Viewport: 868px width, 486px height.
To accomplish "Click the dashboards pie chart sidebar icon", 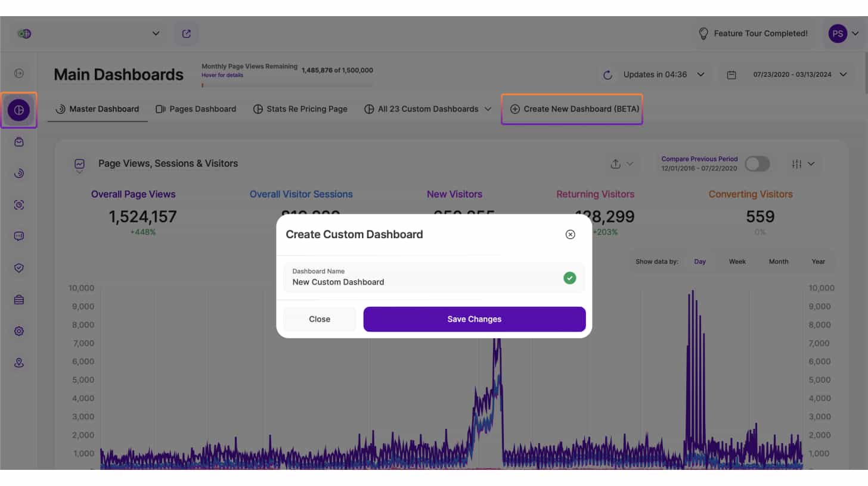I will click(x=19, y=110).
